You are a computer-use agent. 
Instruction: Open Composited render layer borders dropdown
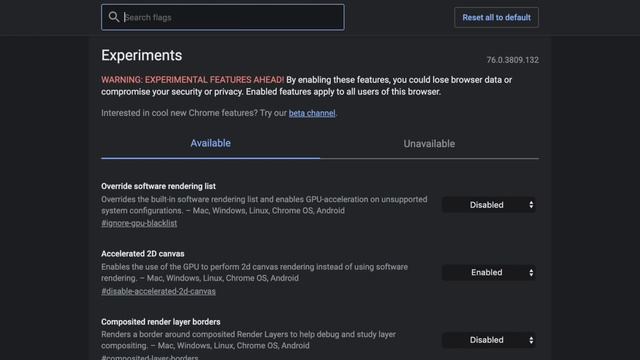489,340
